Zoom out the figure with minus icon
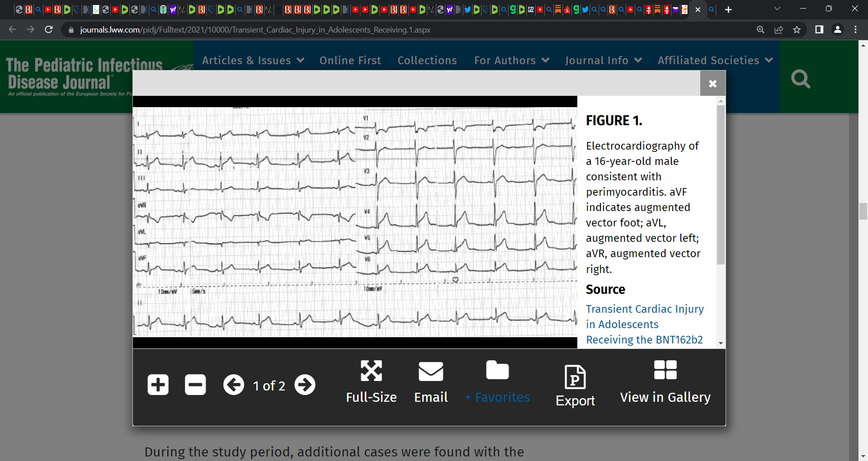 195,385
